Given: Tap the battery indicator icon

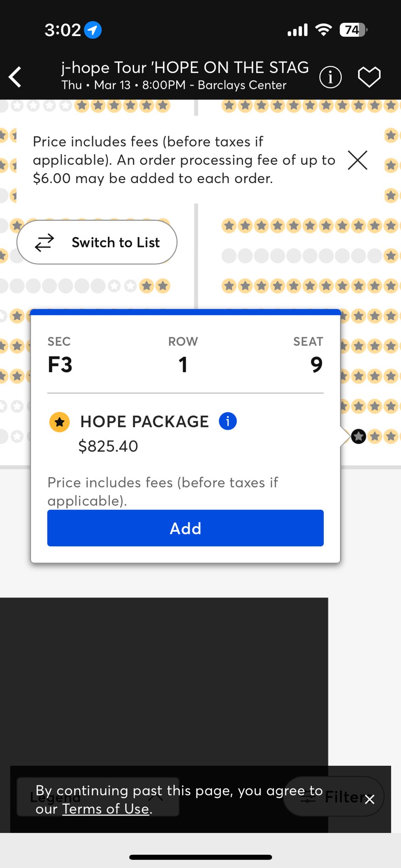Looking at the screenshot, I should click(x=353, y=30).
